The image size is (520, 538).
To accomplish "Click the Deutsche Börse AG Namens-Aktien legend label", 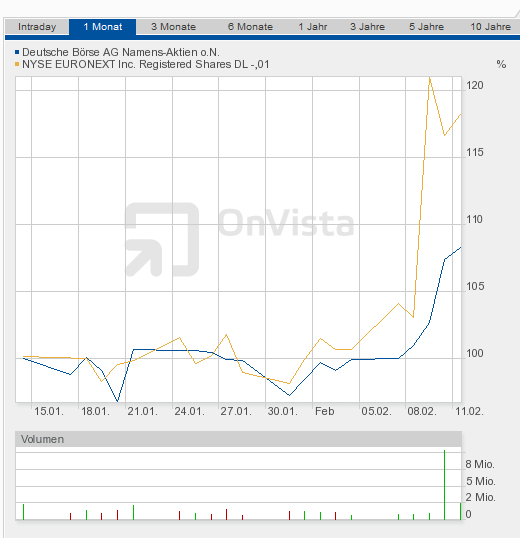I will pos(121,52).
